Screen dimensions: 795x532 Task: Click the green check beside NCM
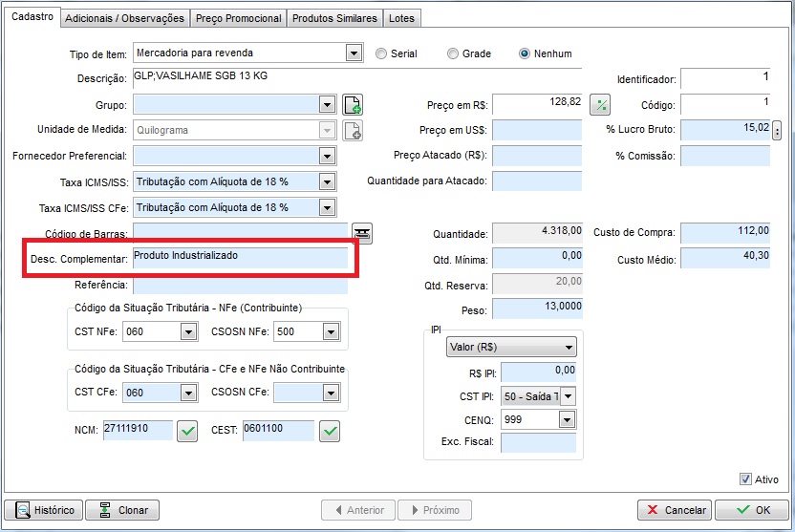[188, 432]
